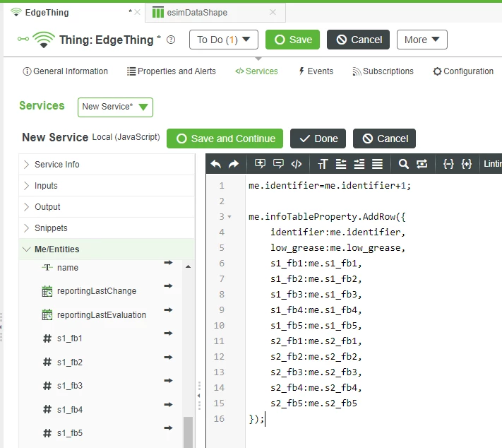Click the collapse all braces icon
This screenshot has width=502, height=448.
tap(448, 164)
